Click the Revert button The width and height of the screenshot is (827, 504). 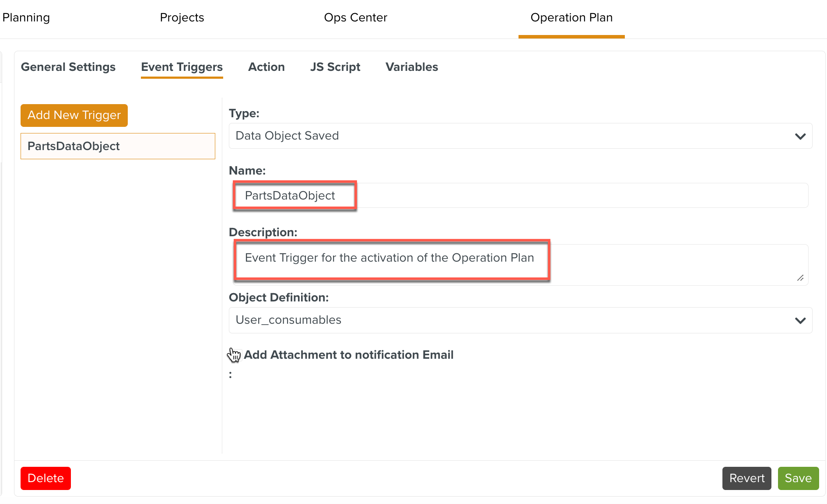pos(746,478)
